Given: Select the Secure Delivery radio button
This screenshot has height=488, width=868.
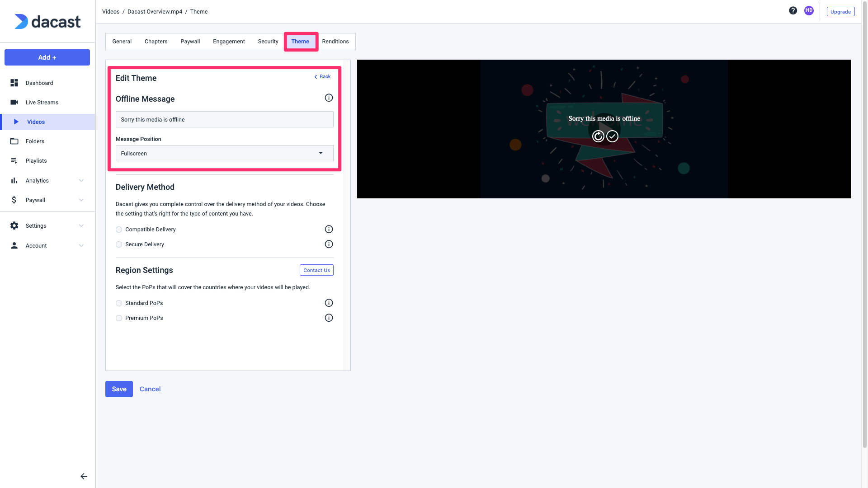Looking at the screenshot, I should click(x=118, y=244).
